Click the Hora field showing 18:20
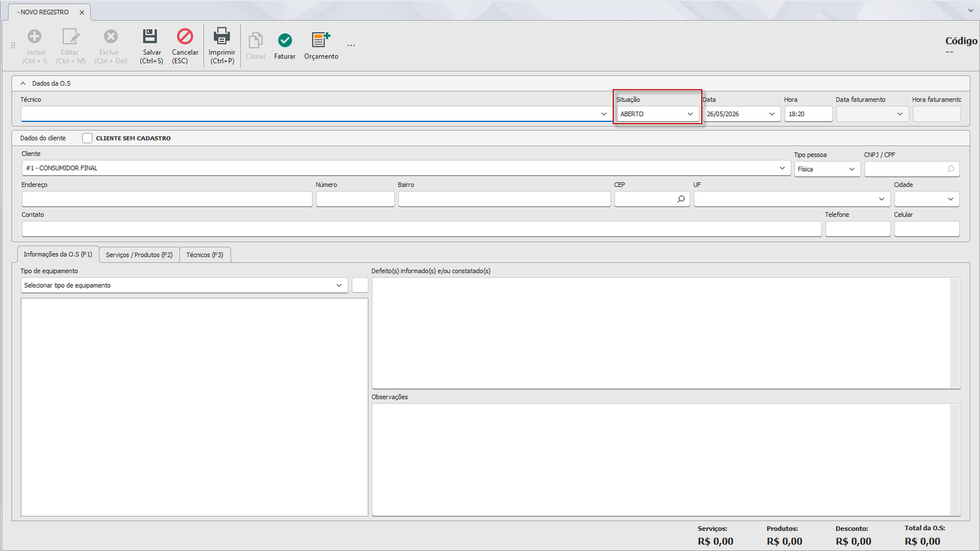980x551 pixels. (x=809, y=114)
